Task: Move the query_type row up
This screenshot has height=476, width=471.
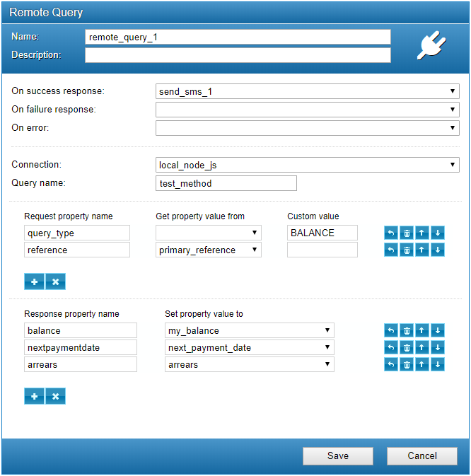Action: coord(421,233)
